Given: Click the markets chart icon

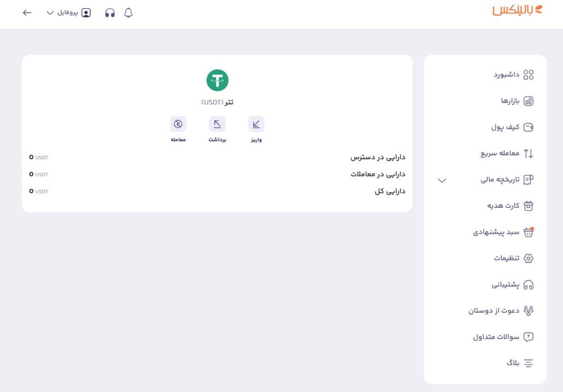Looking at the screenshot, I should 528,101.
